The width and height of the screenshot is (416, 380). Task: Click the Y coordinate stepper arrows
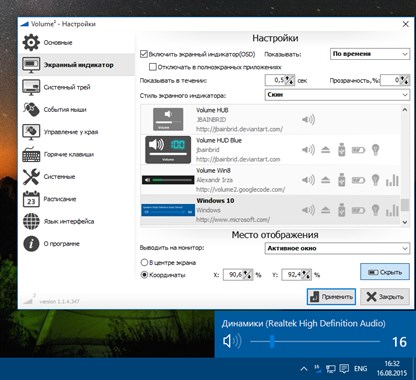click(x=306, y=275)
